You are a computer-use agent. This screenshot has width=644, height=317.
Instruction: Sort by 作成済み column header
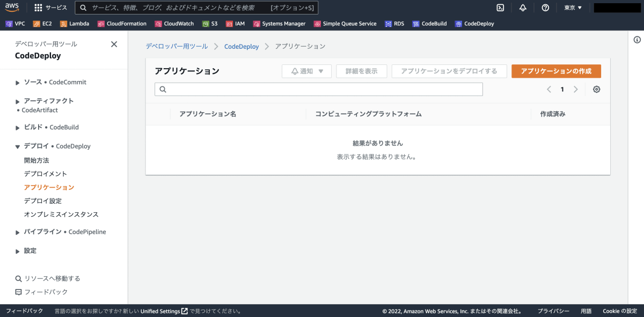point(553,114)
